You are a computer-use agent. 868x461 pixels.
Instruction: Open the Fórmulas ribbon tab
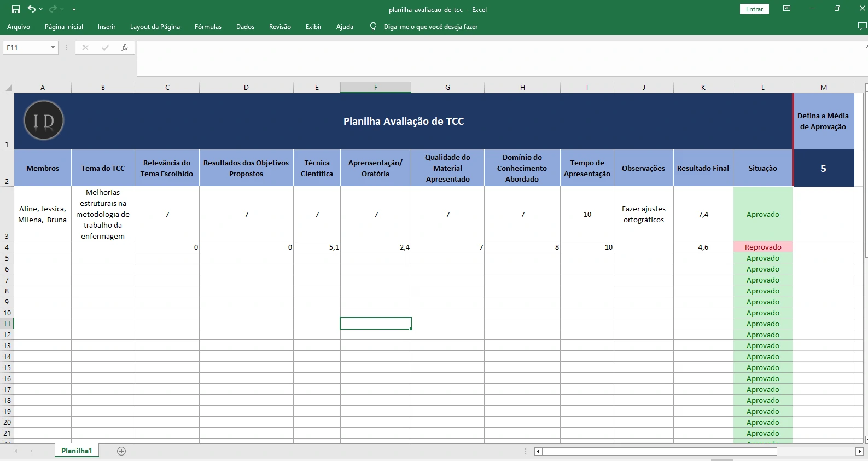208,27
